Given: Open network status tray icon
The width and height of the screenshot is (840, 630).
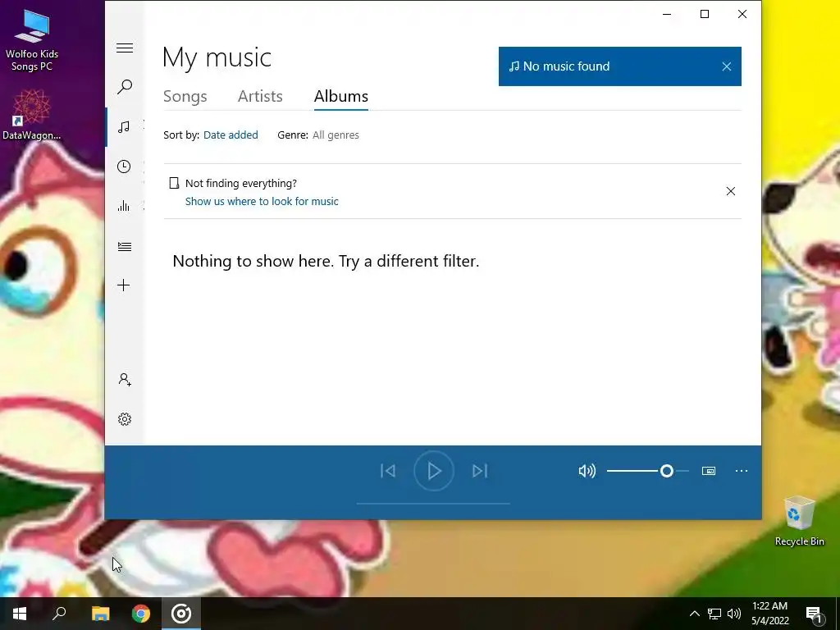Looking at the screenshot, I should [714, 614].
